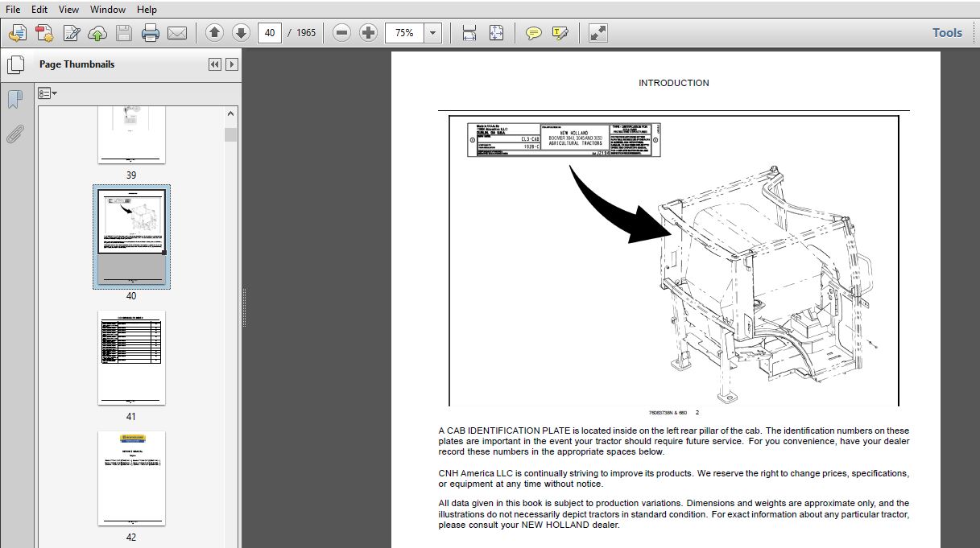The width and height of the screenshot is (980, 548).
Task: Click the 'CNH America LLC' paragraph
Action: (674, 479)
